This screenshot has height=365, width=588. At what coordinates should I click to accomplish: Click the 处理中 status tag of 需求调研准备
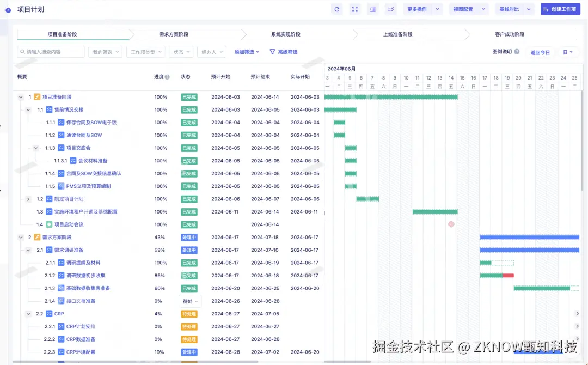click(189, 250)
